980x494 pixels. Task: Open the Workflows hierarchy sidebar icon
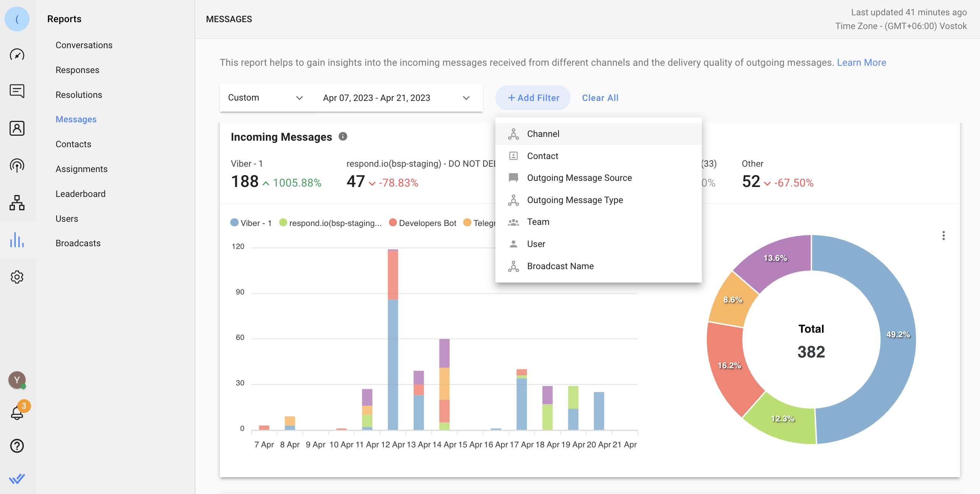(17, 203)
